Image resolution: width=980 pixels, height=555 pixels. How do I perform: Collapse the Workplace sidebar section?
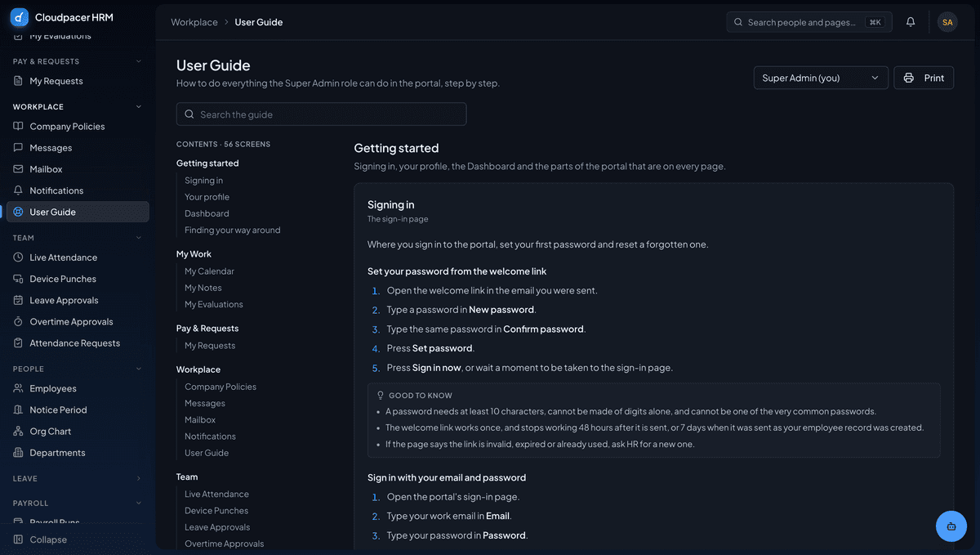pyautogui.click(x=139, y=107)
